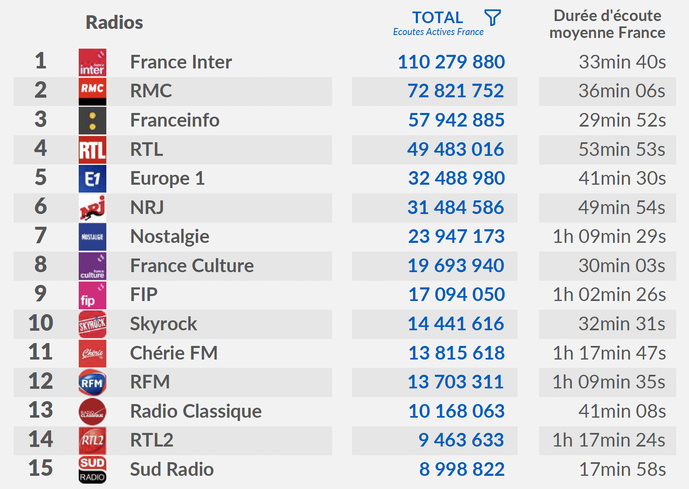The height and width of the screenshot is (489, 689).
Task: Click the RMC logo
Action: (92, 91)
